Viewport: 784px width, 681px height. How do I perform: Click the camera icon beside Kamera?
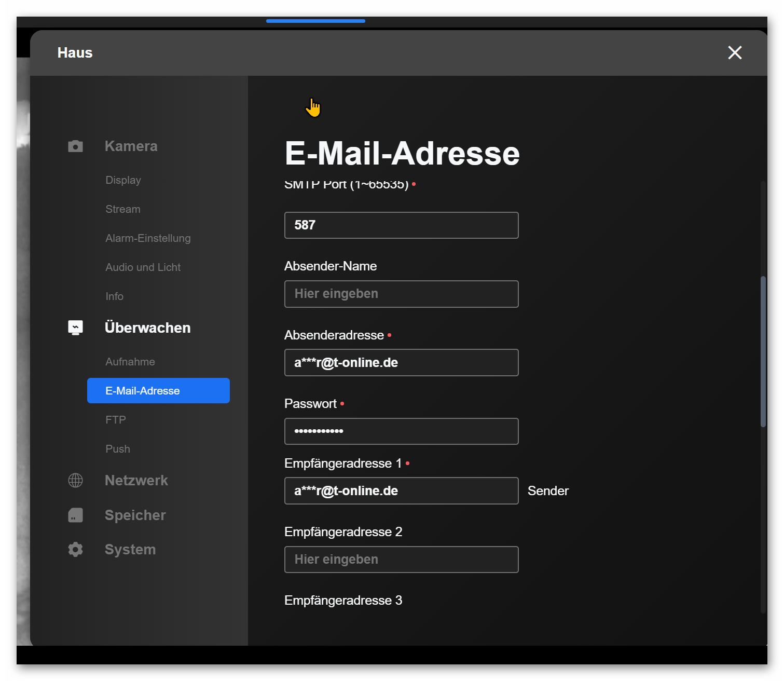[75, 146]
